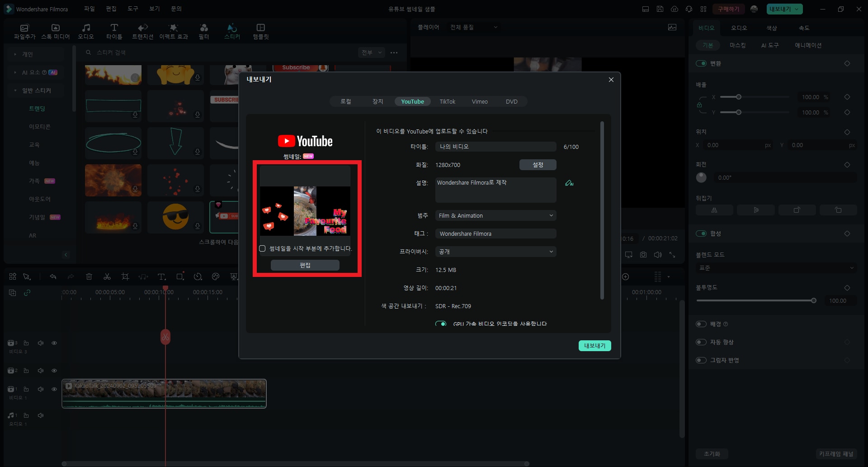Adjust the 불투명도 opacity slider

(x=814, y=300)
